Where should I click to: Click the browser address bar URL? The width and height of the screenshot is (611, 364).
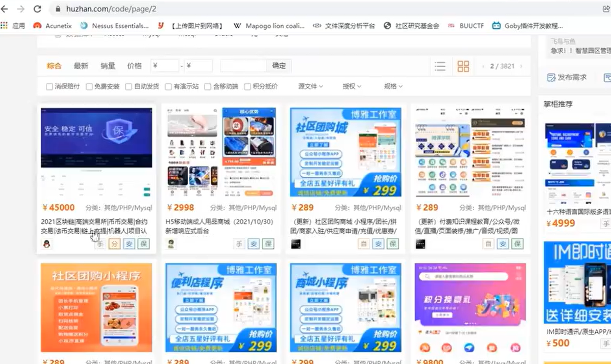click(111, 9)
